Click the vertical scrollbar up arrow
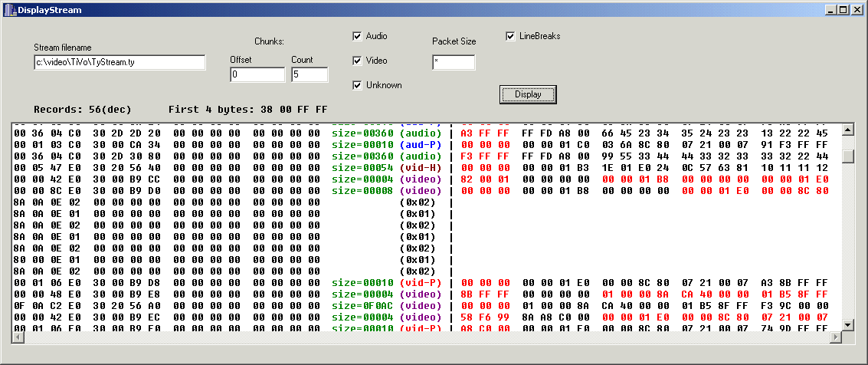 [x=847, y=130]
